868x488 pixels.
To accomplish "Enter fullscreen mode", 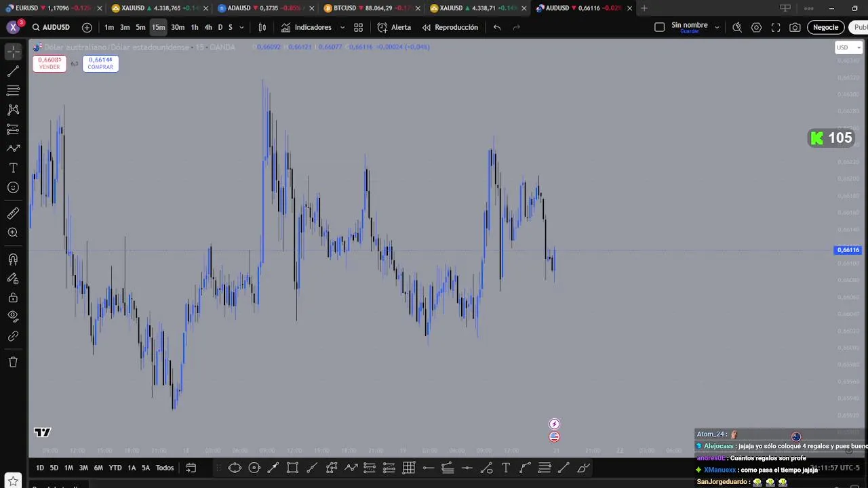I will click(776, 27).
